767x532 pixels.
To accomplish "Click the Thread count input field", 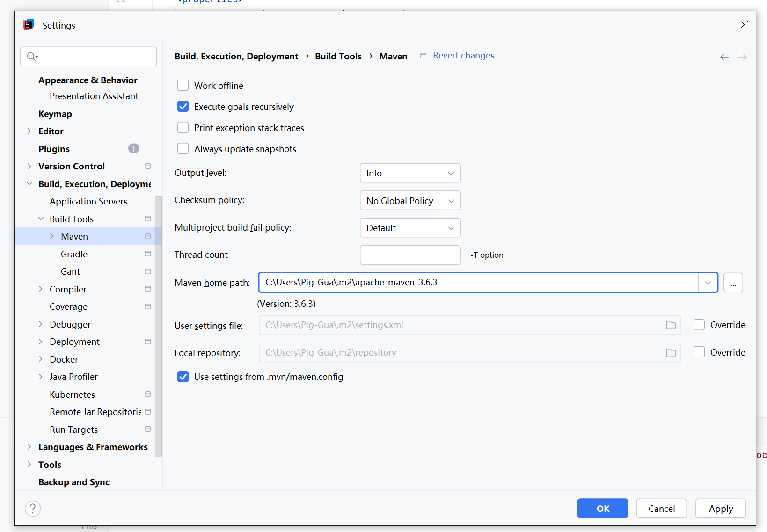I will click(410, 255).
